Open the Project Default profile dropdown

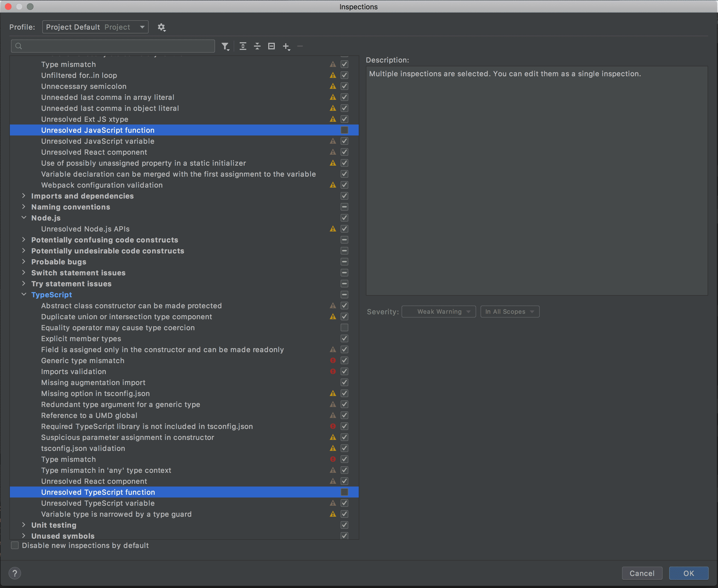click(x=95, y=27)
